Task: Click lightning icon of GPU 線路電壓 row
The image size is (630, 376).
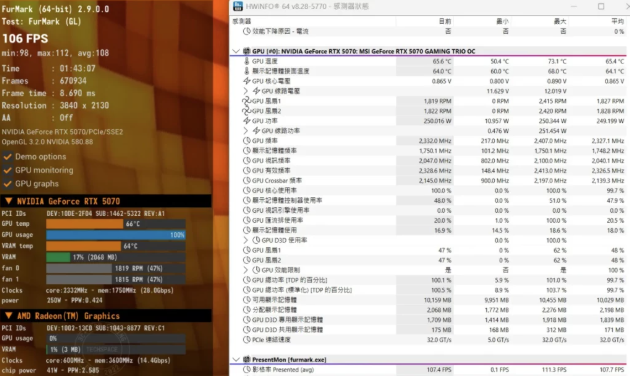Action: pyautogui.click(x=256, y=91)
